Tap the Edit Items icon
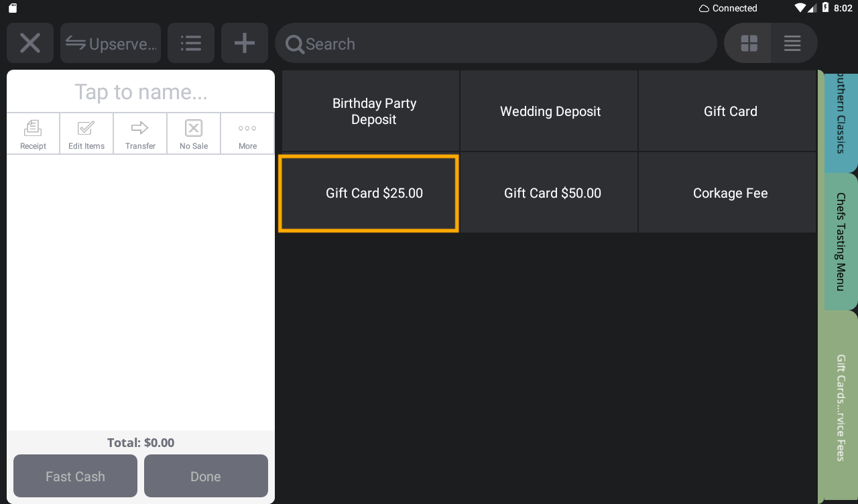 coord(86,133)
